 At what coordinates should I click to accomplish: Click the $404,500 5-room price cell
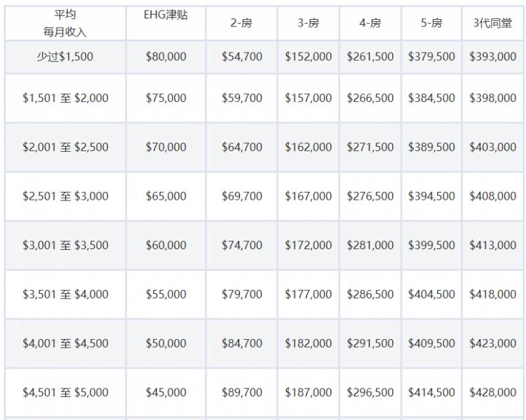pos(431,294)
